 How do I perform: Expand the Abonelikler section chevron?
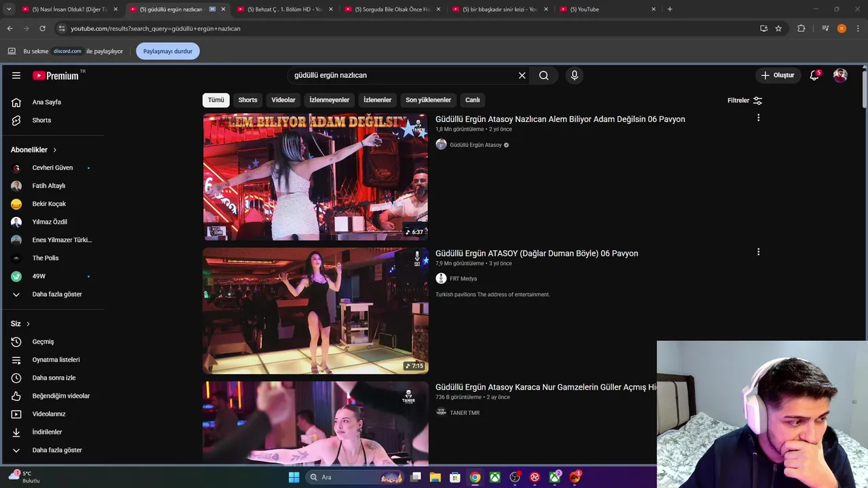(x=55, y=150)
